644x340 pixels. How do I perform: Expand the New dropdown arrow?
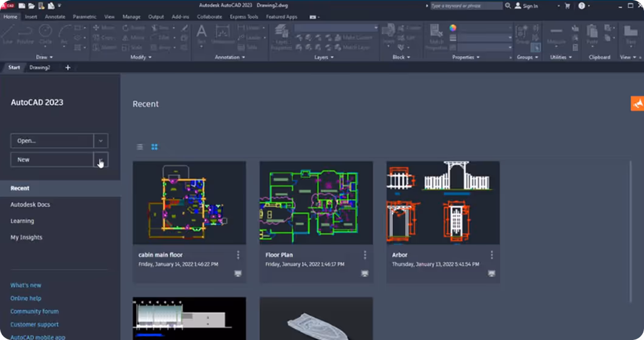point(101,159)
